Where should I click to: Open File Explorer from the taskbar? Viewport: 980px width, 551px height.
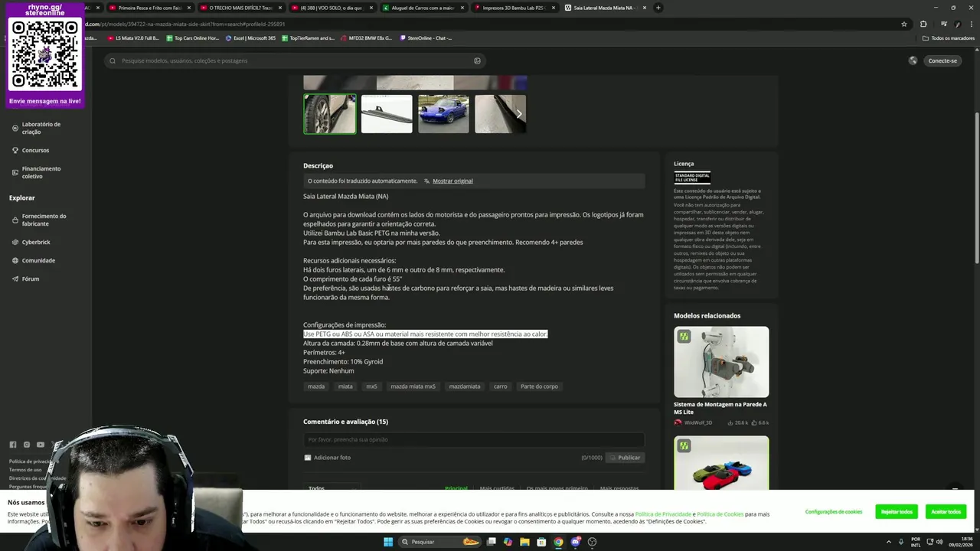pos(524,542)
